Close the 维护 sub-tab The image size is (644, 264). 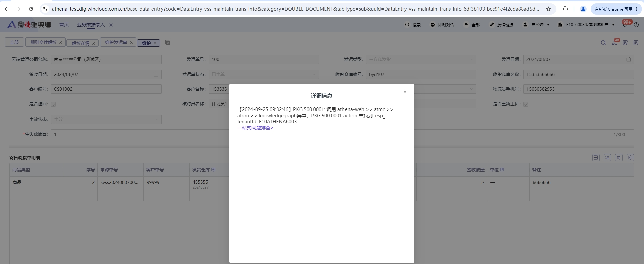pos(155,43)
